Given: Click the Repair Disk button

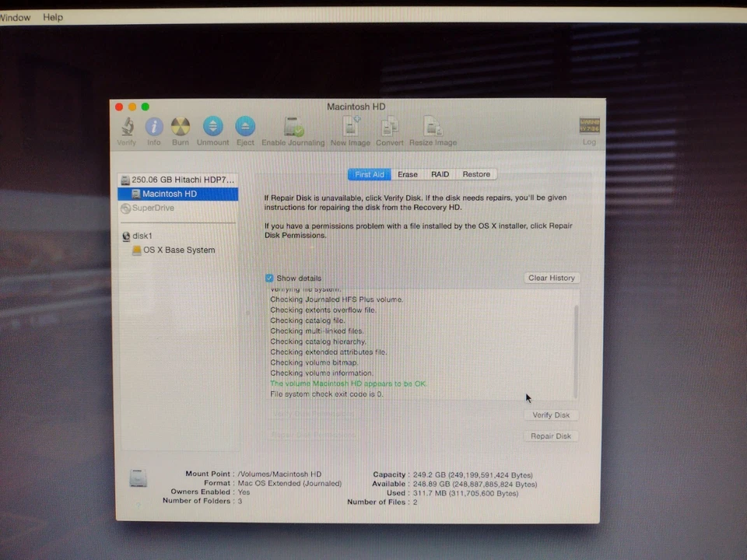Looking at the screenshot, I should pos(550,436).
